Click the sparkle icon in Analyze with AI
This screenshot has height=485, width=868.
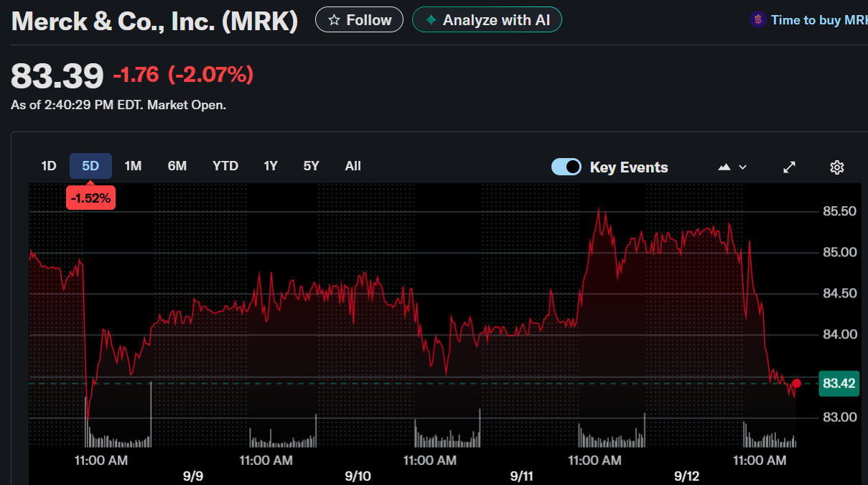431,20
